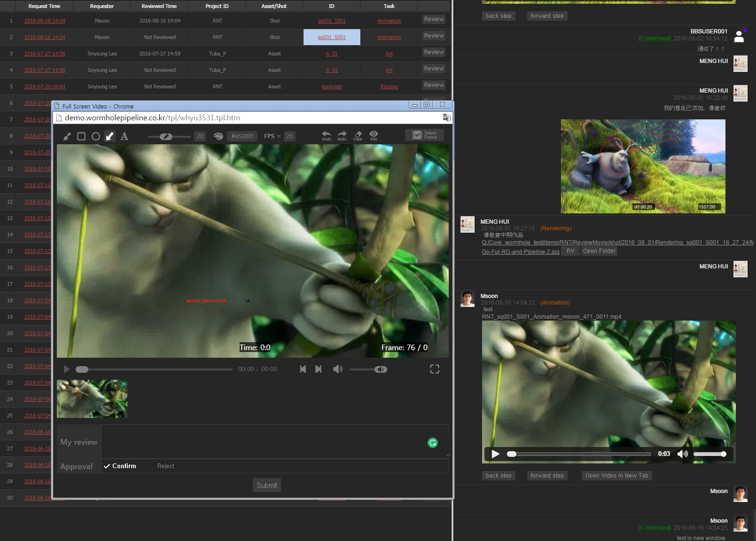Show video info with eye icon
This screenshot has width=756, height=541.
tap(374, 136)
